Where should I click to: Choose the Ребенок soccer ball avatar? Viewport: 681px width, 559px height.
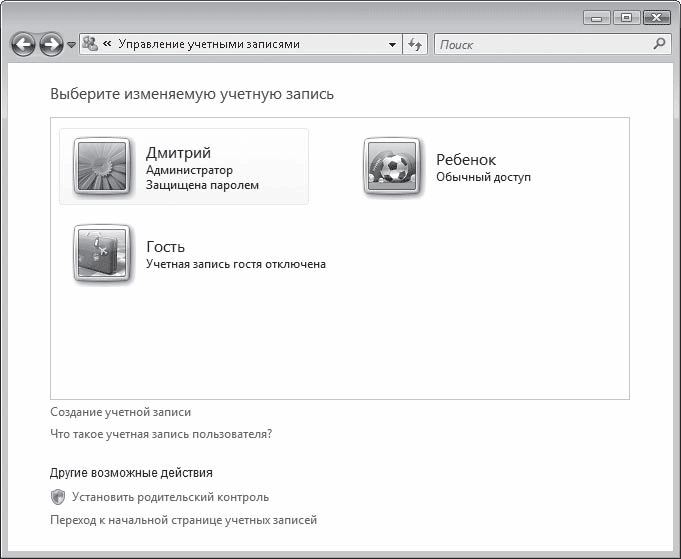(x=392, y=167)
